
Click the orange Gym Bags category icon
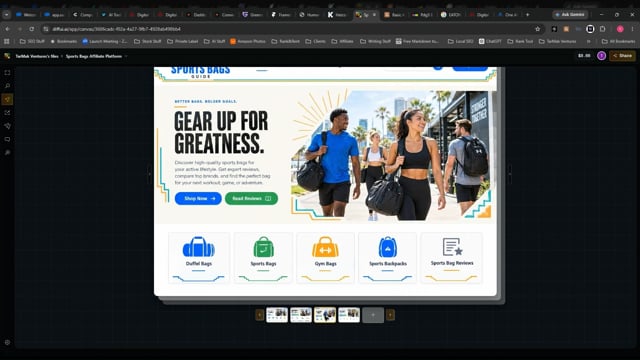325,247
